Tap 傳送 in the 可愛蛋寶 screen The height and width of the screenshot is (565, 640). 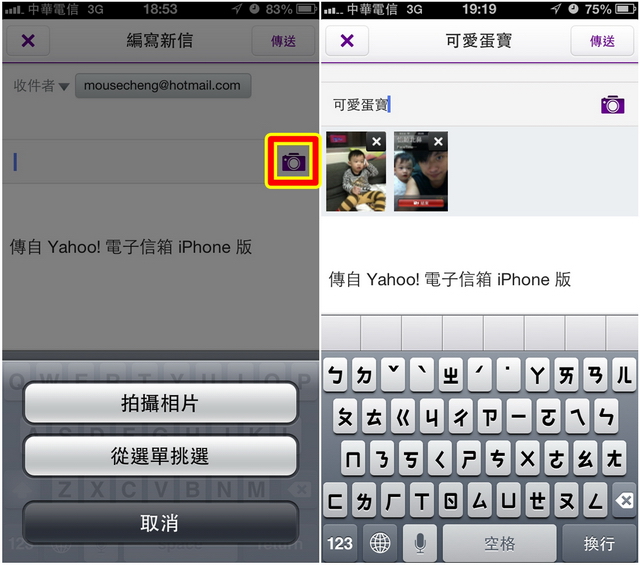[602, 40]
